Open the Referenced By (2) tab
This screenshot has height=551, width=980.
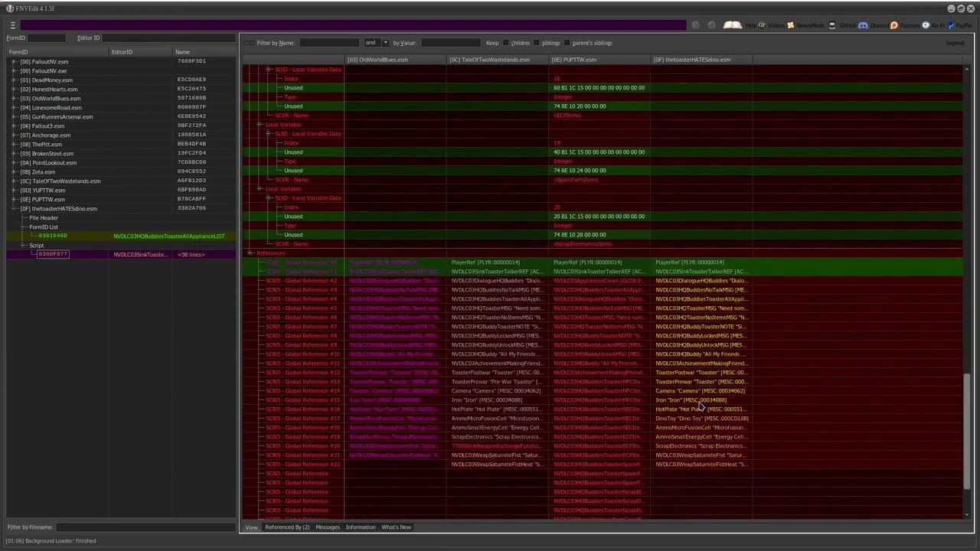[287, 527]
